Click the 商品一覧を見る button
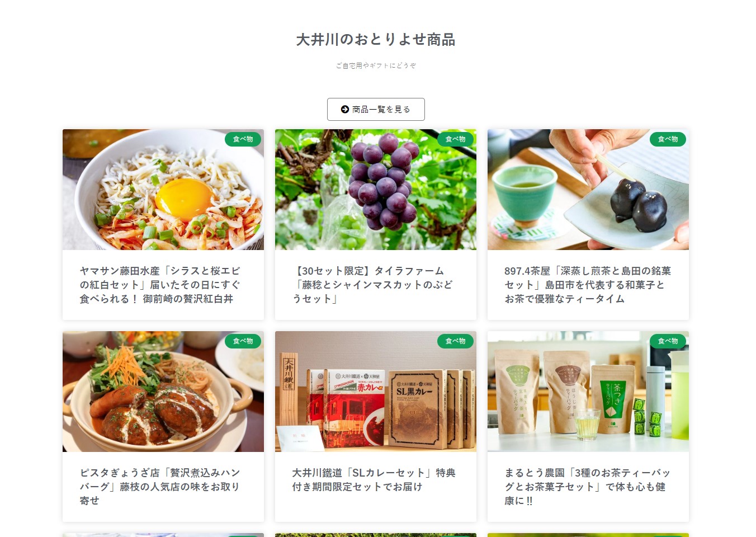This screenshot has width=756, height=537. click(x=376, y=109)
